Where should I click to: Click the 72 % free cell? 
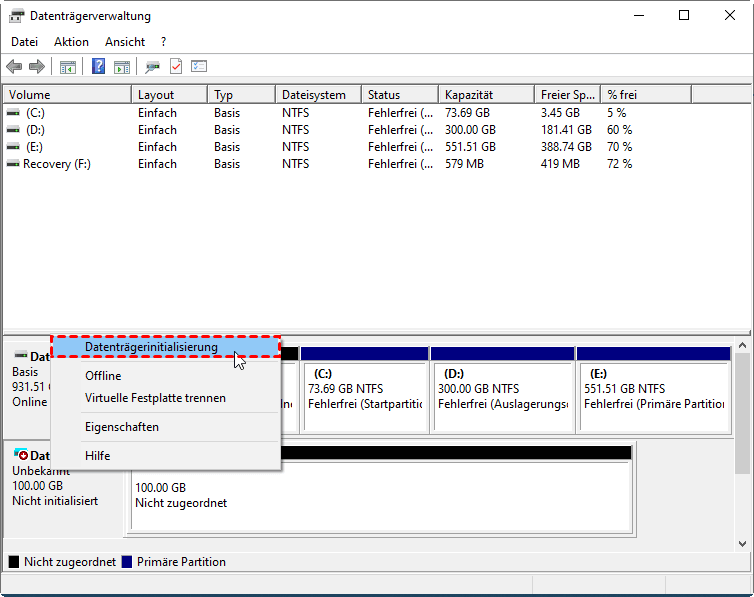click(619, 164)
